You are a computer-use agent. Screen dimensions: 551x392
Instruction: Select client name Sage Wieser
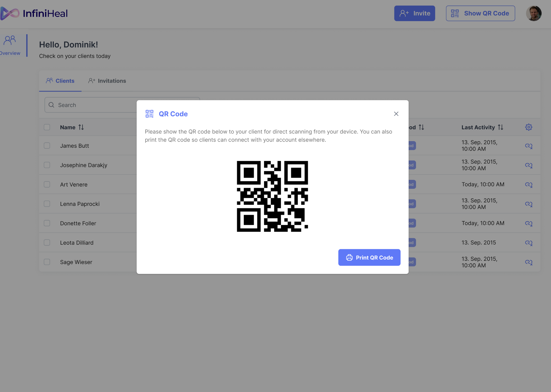[76, 262]
